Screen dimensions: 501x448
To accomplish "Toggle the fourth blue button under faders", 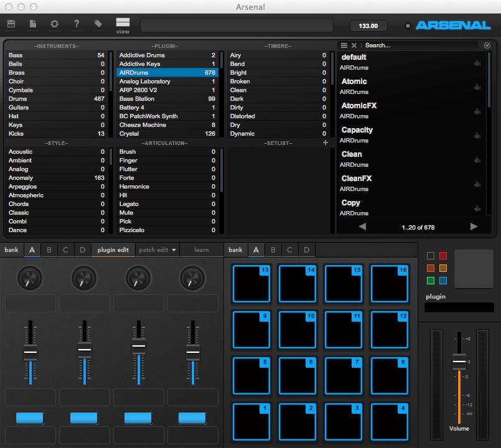I will (192, 418).
